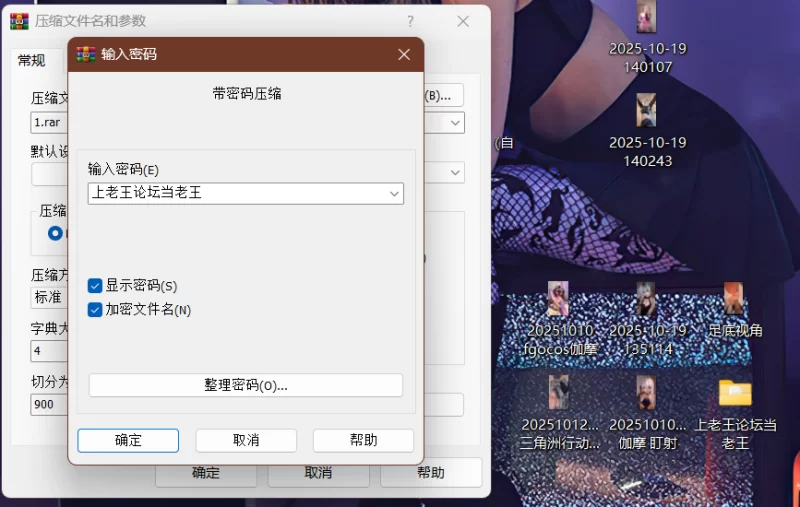The width and height of the screenshot is (800, 507).
Task: Click WinRAR icon in 输入密码 title bar
Action: (86, 54)
